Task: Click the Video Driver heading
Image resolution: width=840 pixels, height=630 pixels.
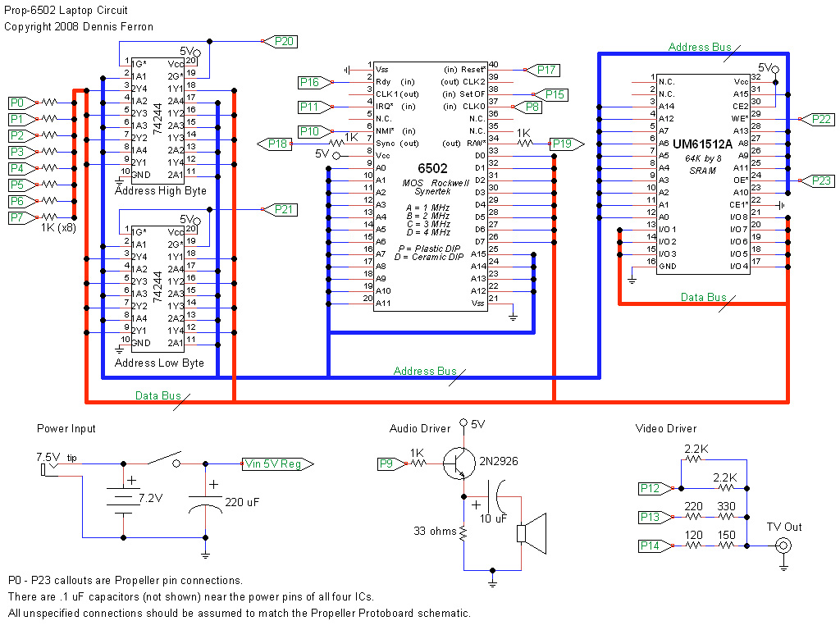Action: tap(666, 428)
